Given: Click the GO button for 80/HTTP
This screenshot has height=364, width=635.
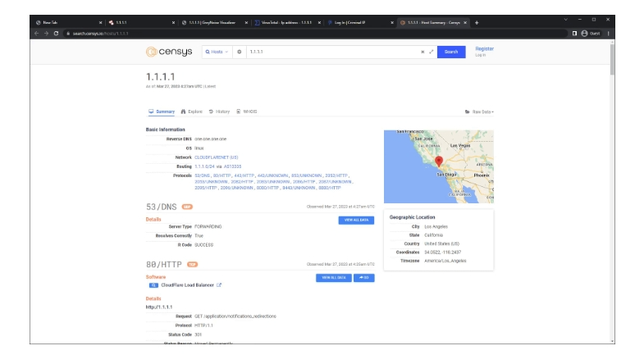Looking at the screenshot, I should pyautogui.click(x=364, y=278).
